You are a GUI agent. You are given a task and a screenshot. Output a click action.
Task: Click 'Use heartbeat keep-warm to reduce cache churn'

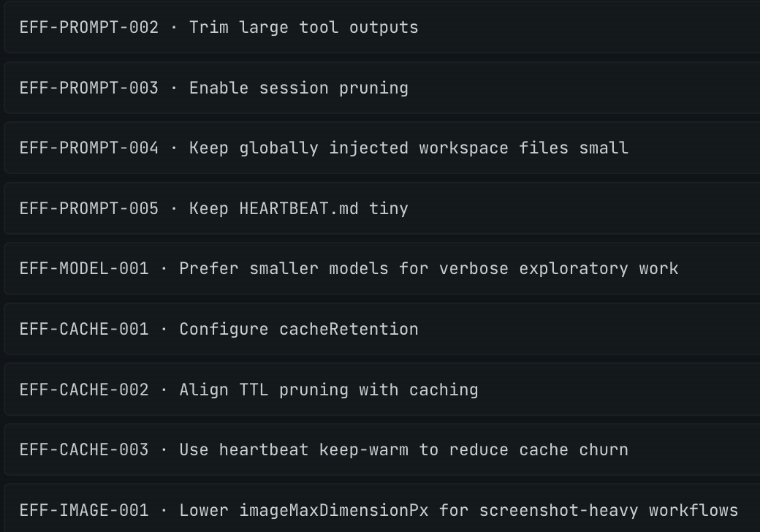(x=403, y=450)
